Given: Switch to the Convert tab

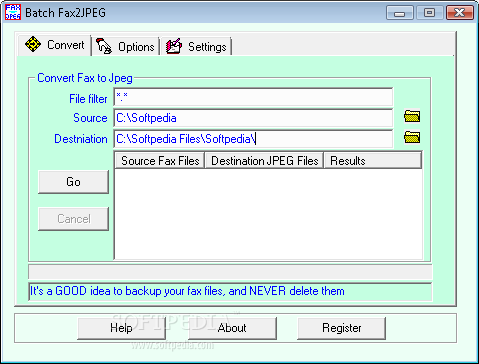Looking at the screenshot, I should [x=55, y=45].
